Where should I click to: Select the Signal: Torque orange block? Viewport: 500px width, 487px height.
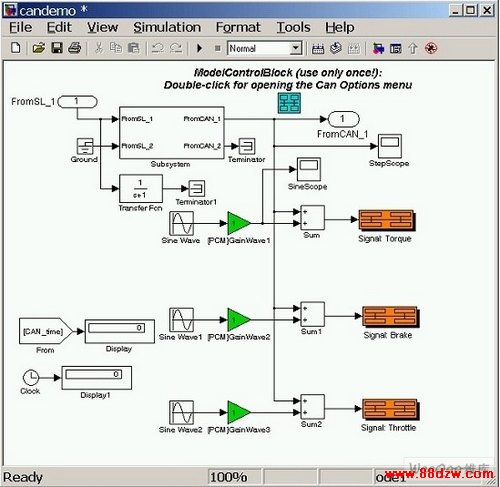[387, 220]
